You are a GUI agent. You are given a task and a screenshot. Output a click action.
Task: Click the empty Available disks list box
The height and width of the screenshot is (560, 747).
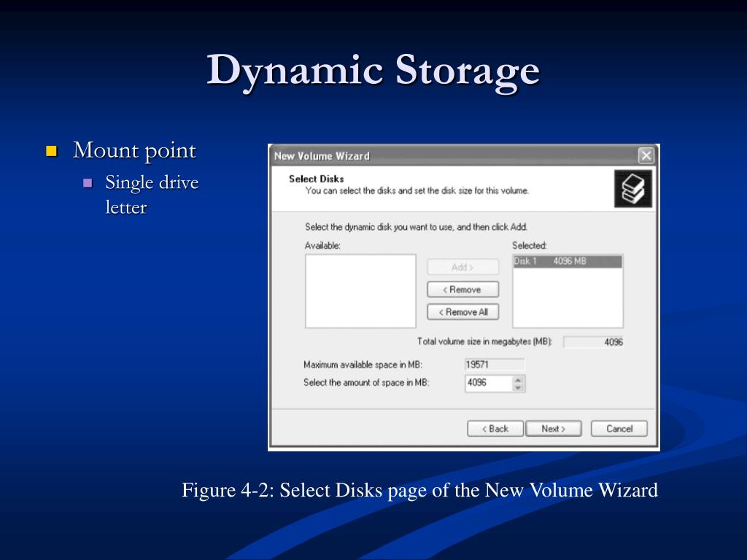[360, 291]
